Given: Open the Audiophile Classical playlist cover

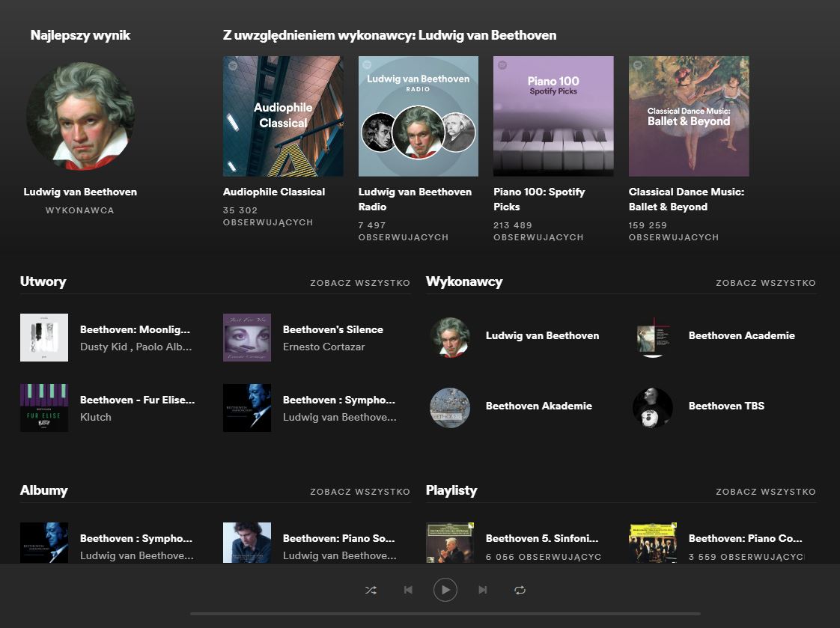Looking at the screenshot, I should (x=283, y=116).
